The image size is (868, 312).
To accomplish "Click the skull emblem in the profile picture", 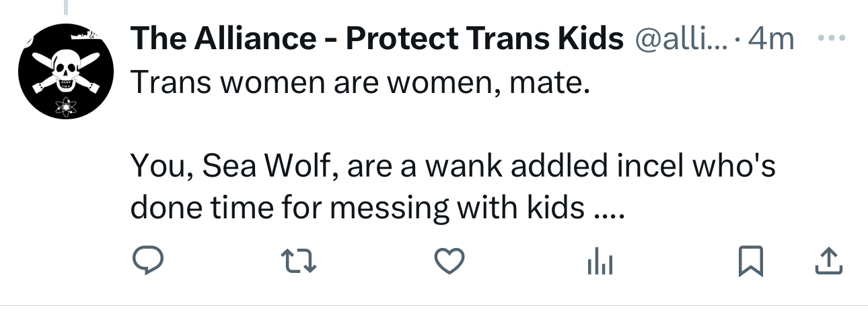I will point(65,72).
